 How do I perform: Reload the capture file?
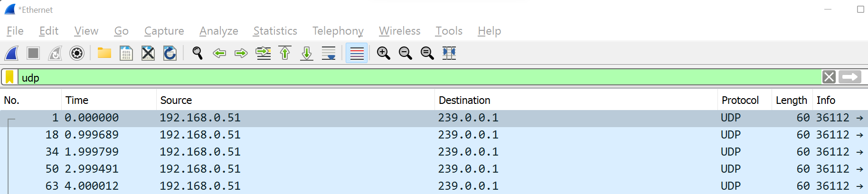(x=170, y=53)
